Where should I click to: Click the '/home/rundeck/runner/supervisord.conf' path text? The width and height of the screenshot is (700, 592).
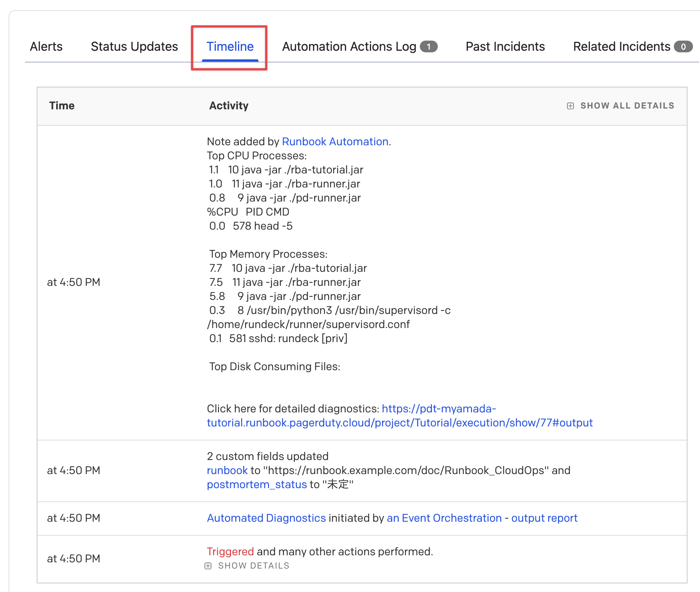click(308, 324)
